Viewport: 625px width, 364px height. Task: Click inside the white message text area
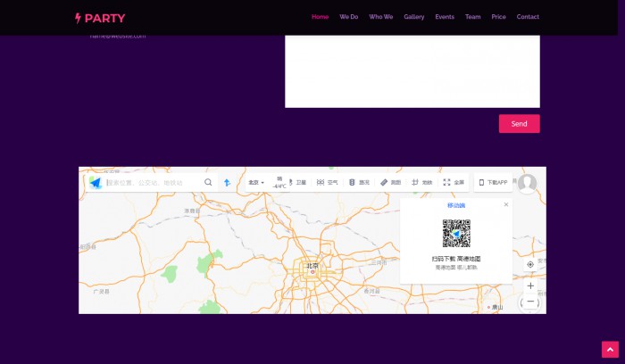(412, 71)
